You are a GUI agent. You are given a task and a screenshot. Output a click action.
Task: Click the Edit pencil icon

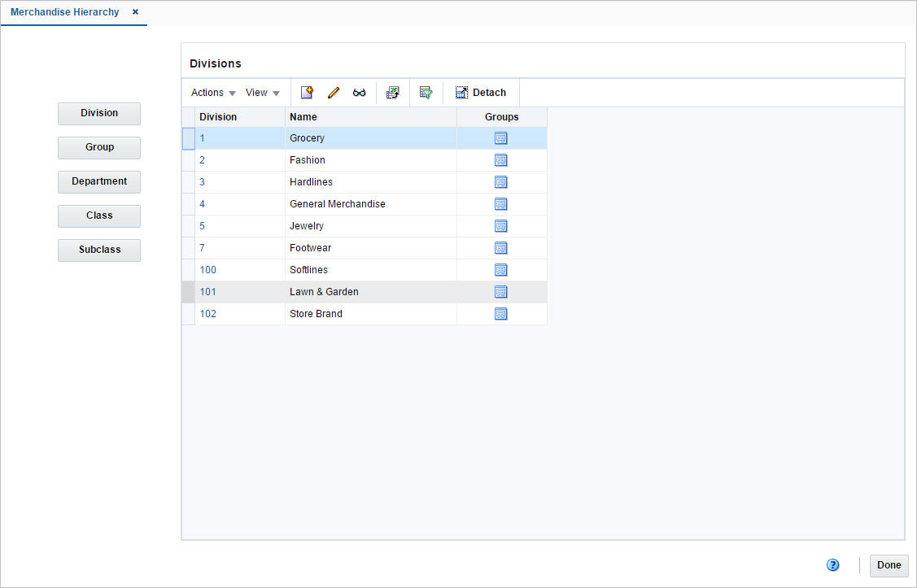334,93
